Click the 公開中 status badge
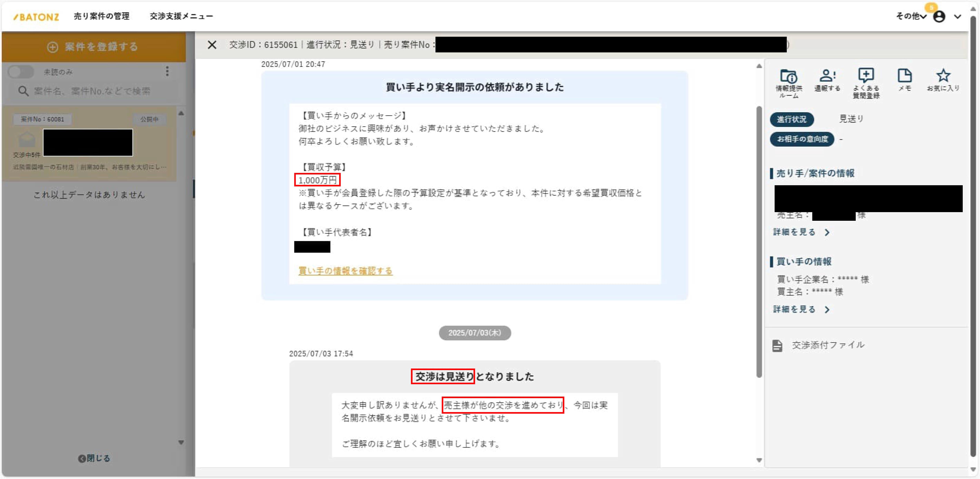The width and height of the screenshot is (980, 479). click(x=149, y=119)
